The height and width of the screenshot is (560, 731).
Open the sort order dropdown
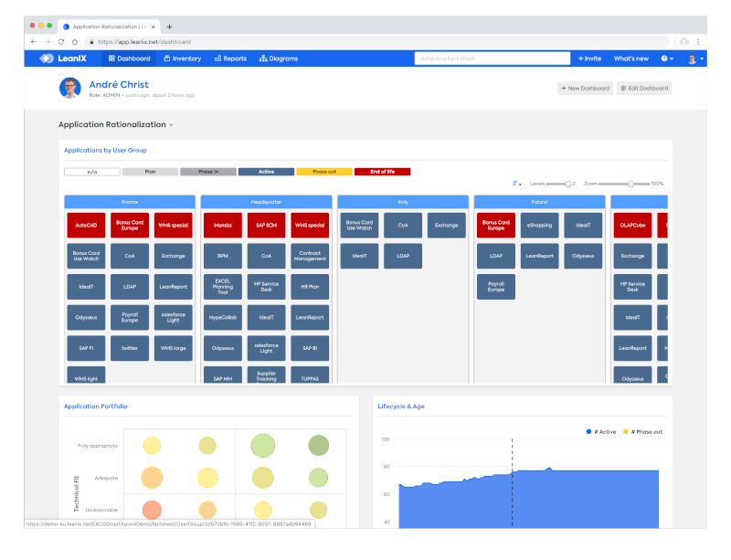click(517, 184)
